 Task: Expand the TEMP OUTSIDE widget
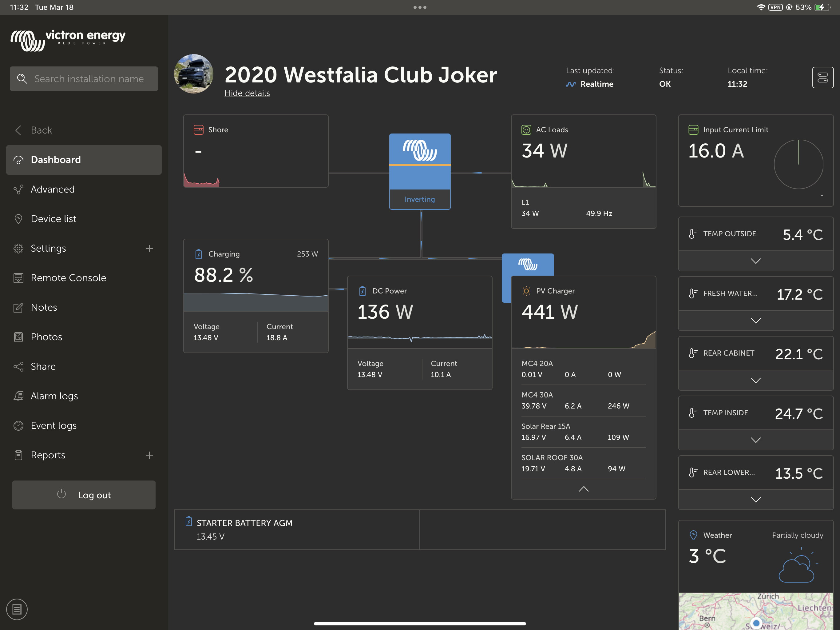click(756, 261)
